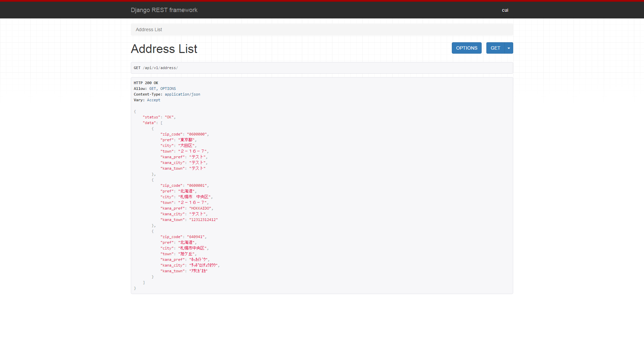
Task: Send an OPTIONS request
Action: point(467,48)
